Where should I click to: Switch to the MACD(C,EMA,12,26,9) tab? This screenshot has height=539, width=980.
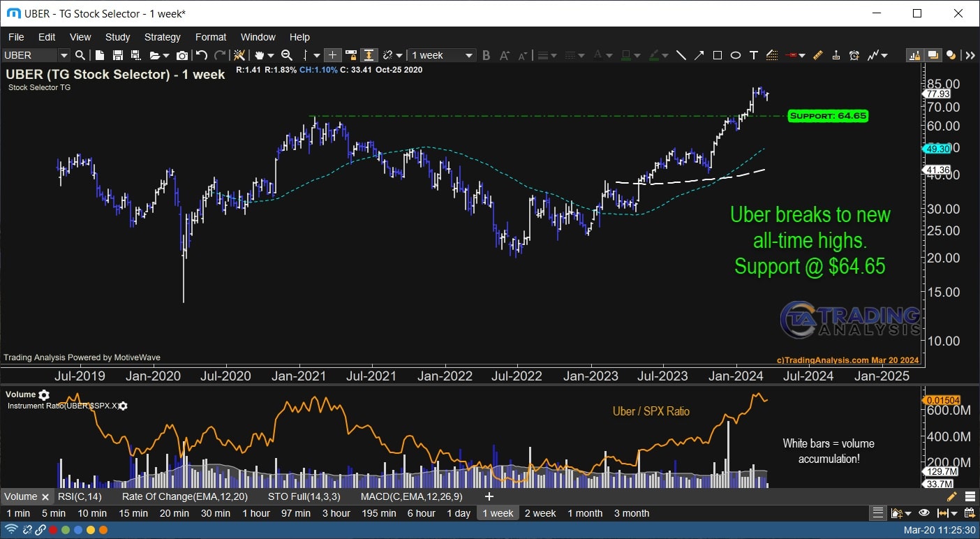(x=413, y=496)
